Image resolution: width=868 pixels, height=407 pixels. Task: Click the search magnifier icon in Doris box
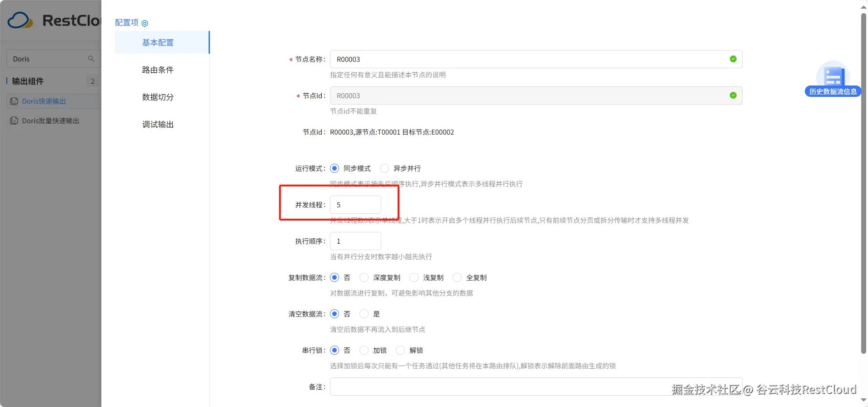(91, 59)
